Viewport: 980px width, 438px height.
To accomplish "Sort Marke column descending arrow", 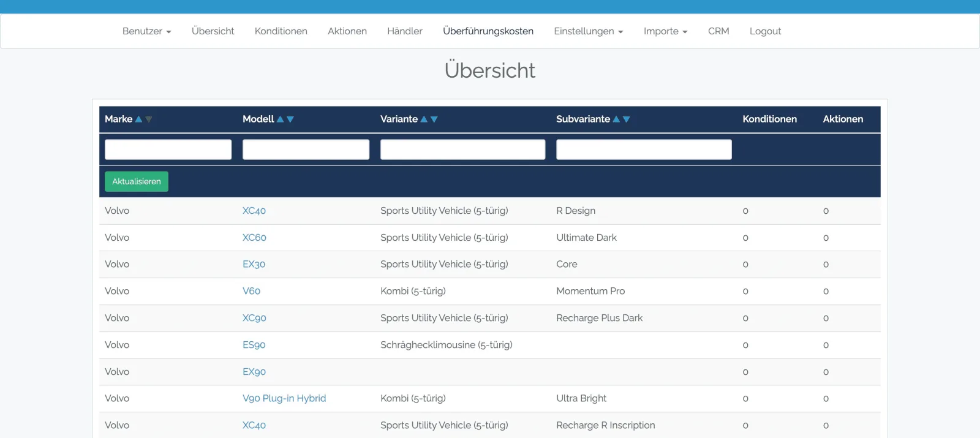I will click(x=148, y=119).
